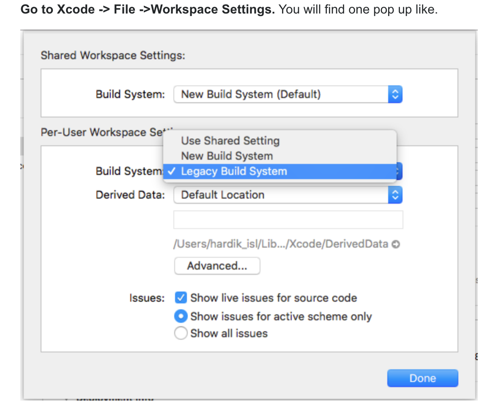Image resolution: width=504 pixels, height=420 pixels.
Task: Click the partially hidden Per-User Build System dropdown arrow
Action: point(400,171)
